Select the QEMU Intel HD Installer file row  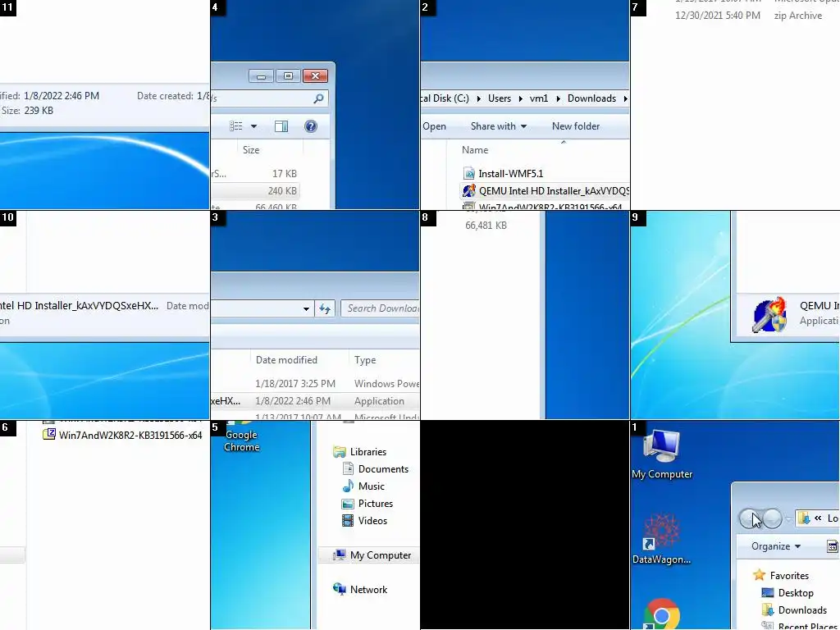click(x=546, y=190)
